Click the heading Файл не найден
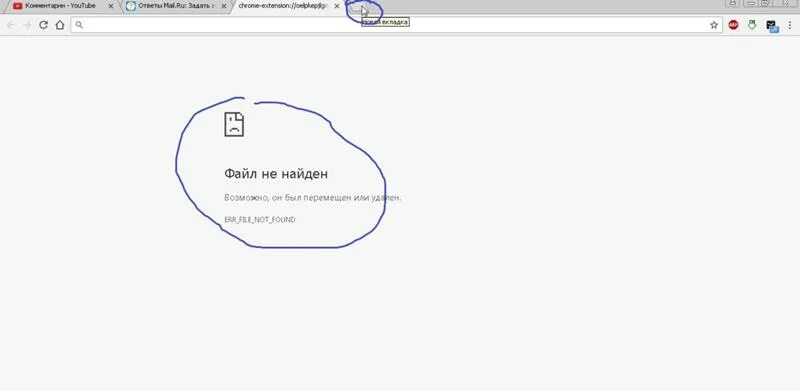Viewport: 800px width, 391px height. click(x=276, y=174)
